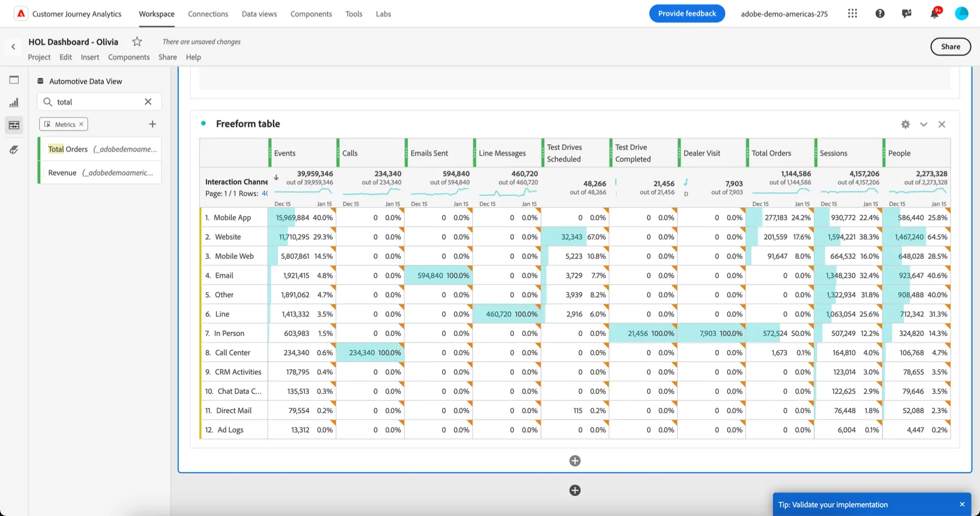Open the user profile avatar

click(961, 14)
